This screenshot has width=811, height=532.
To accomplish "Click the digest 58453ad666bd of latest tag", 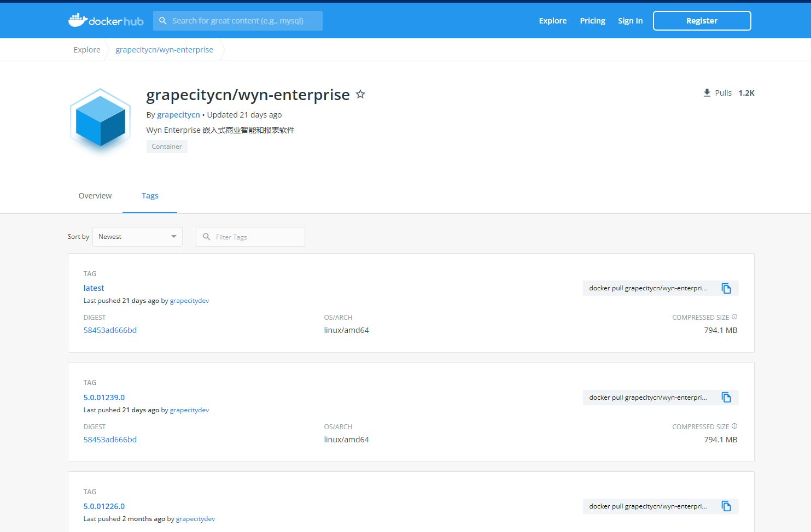I will tap(110, 330).
